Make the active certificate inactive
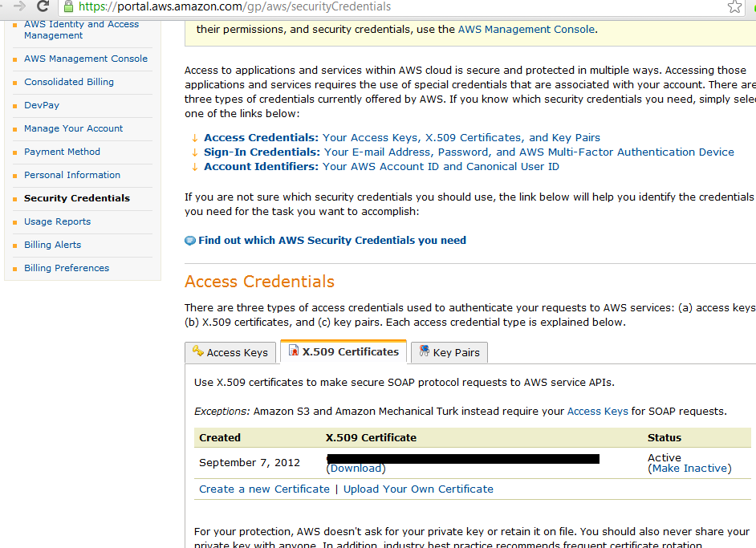Viewport: 756px width, 548px height. tap(689, 468)
